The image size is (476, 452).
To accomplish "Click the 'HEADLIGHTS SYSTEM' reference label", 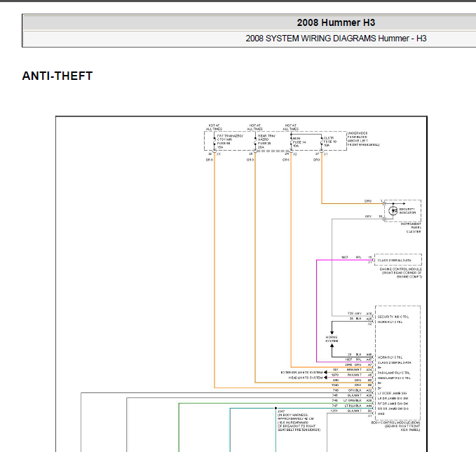I will click(306, 378).
